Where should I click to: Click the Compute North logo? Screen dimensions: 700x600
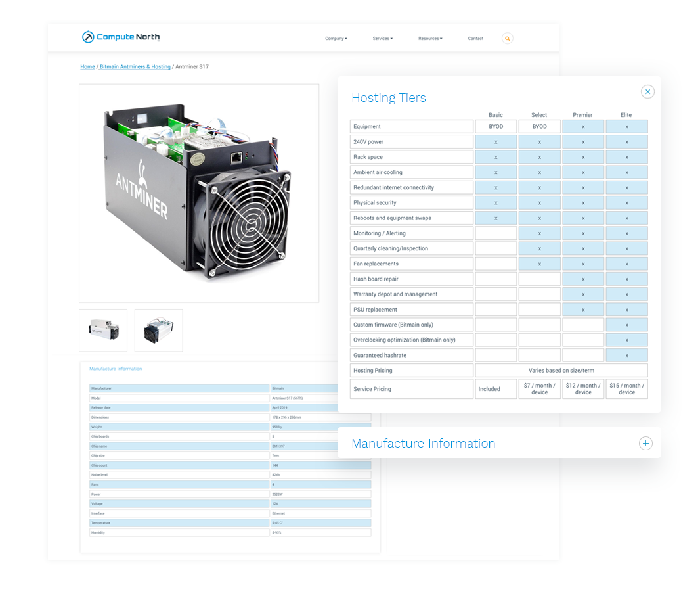point(121,37)
